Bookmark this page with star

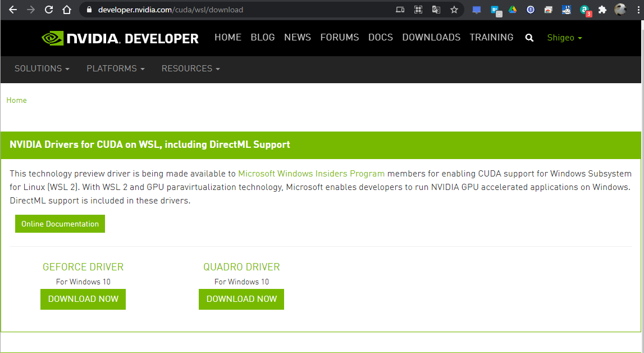[x=454, y=10]
